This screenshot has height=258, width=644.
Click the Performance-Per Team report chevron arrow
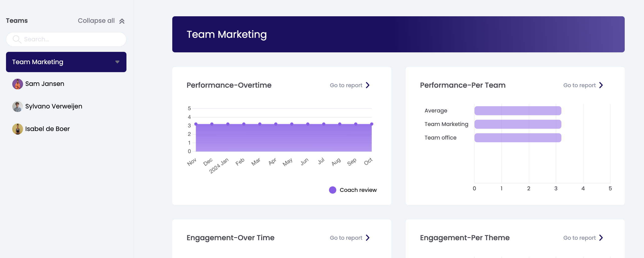coord(601,85)
